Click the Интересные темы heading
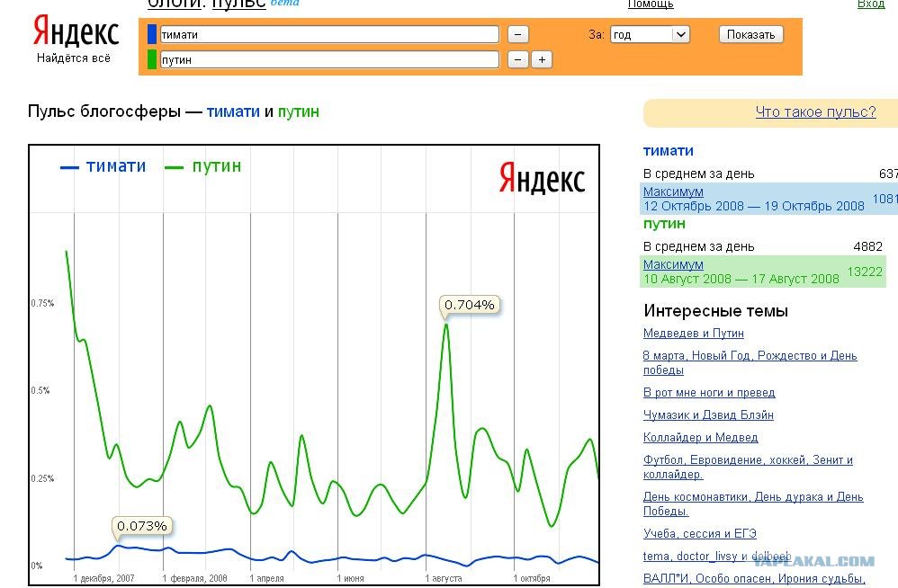This screenshot has height=588, width=898. click(716, 310)
